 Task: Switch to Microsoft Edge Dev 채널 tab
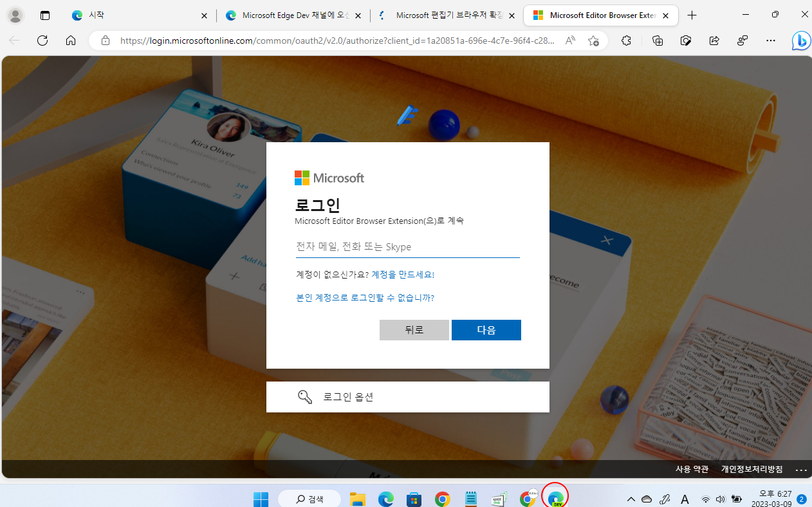(293, 15)
